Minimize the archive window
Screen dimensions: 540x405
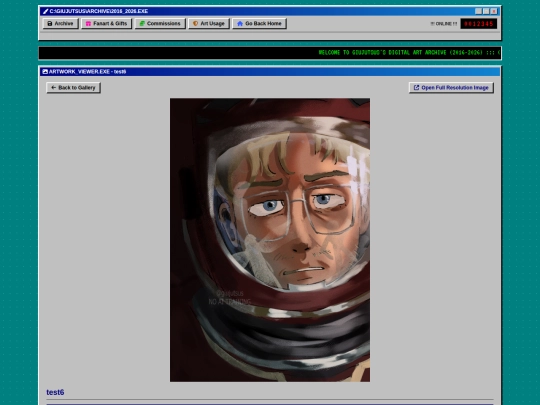tap(479, 11)
